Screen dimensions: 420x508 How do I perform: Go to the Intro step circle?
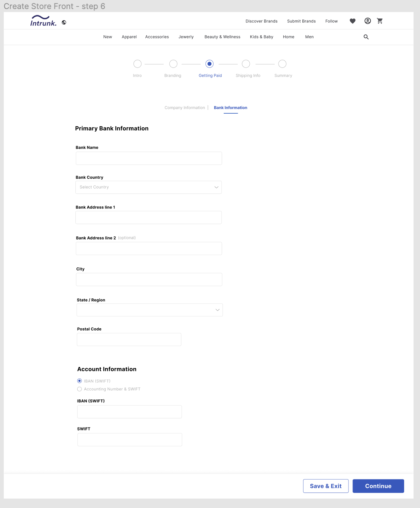[137, 64]
